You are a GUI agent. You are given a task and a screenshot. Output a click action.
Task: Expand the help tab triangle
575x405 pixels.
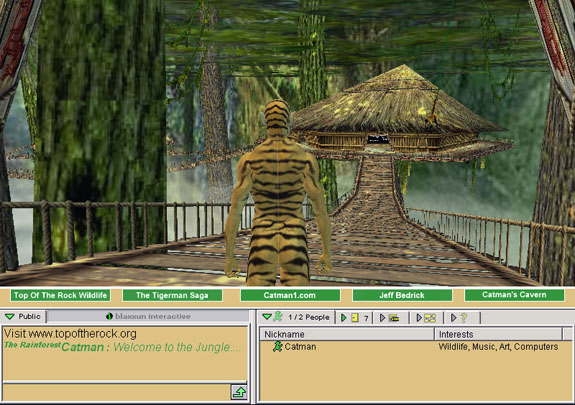click(x=454, y=318)
